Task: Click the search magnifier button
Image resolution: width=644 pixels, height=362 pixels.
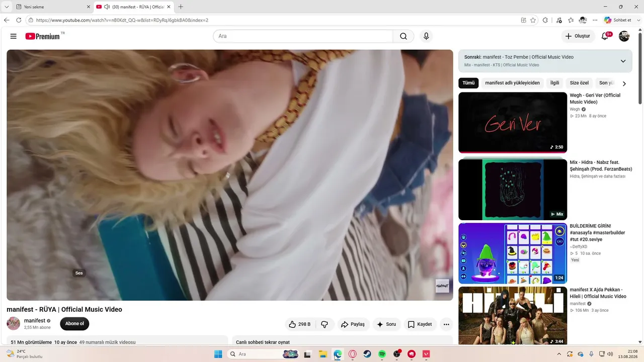Action: pos(404,36)
